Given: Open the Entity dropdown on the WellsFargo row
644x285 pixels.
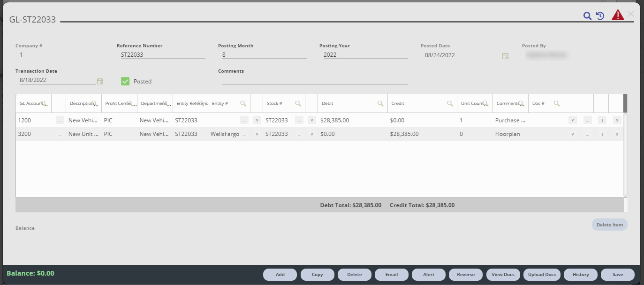Looking at the screenshot, I should (257, 134).
